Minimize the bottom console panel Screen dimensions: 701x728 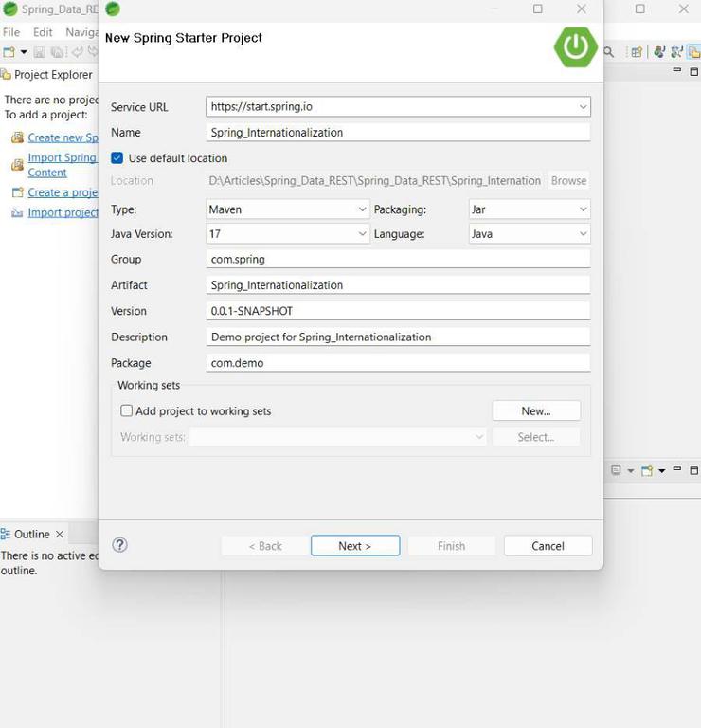677,469
